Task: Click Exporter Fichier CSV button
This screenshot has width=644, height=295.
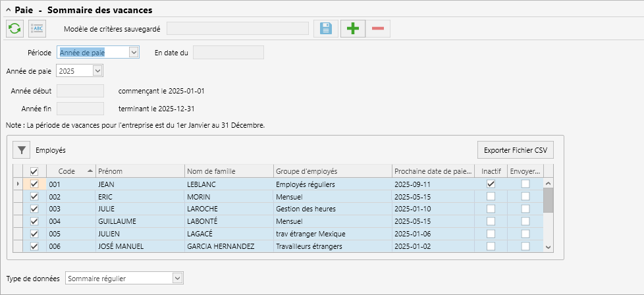Action: pos(516,150)
